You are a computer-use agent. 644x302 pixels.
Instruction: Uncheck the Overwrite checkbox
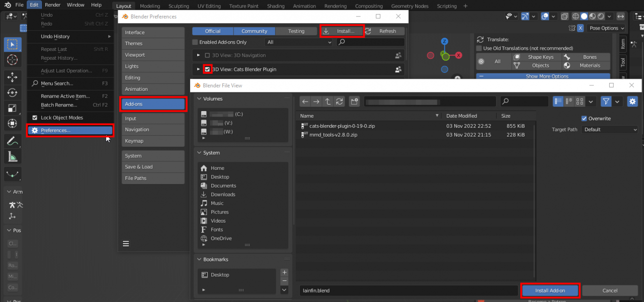584,119
